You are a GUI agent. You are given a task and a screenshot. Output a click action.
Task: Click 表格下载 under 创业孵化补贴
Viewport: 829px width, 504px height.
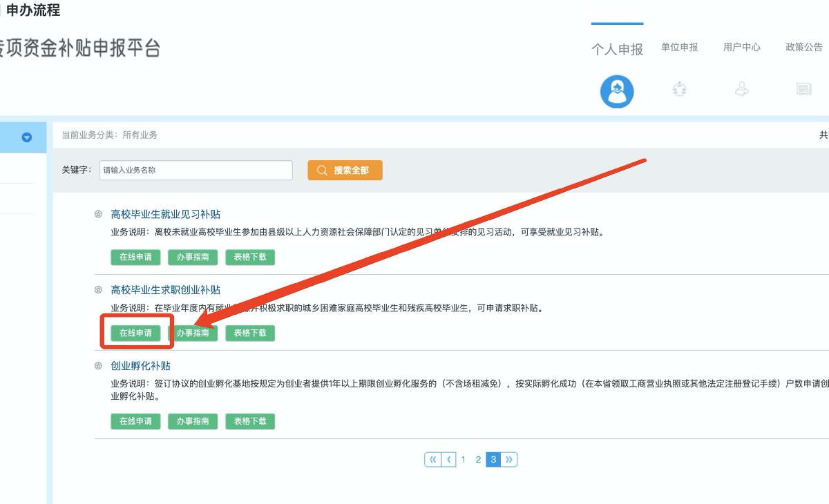[x=250, y=421]
